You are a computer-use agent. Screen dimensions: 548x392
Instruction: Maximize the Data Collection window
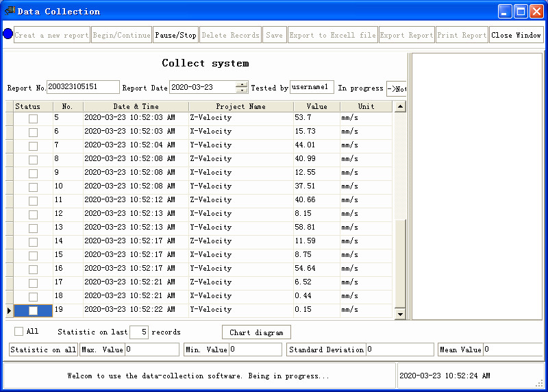click(521, 12)
